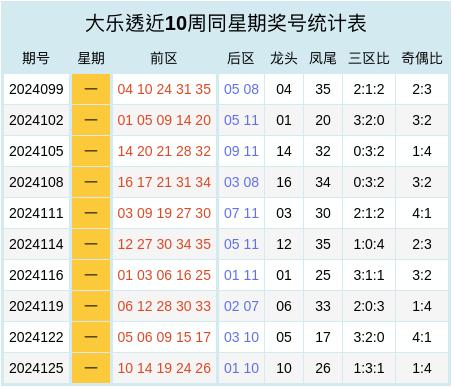
Task: Click 奇偶比 value 3:2 in row 2024108
Action: [422, 182]
